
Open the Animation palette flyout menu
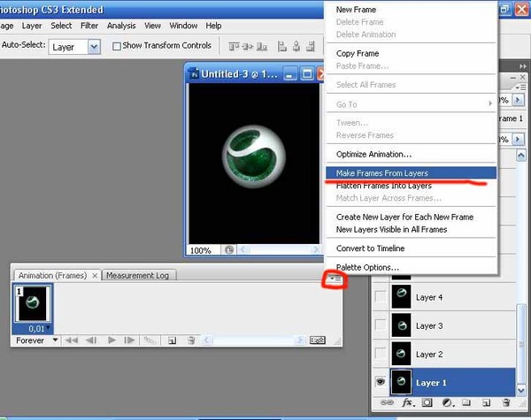pos(335,279)
